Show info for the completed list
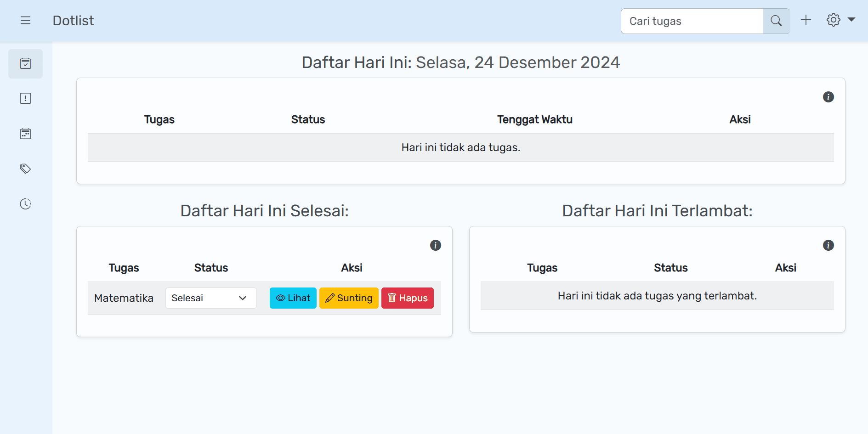The height and width of the screenshot is (434, 868). tap(435, 245)
